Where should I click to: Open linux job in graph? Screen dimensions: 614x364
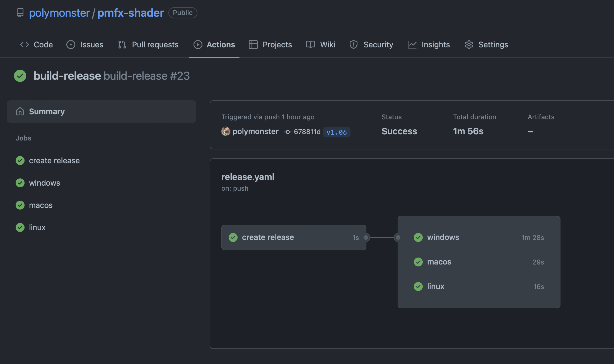click(x=479, y=287)
